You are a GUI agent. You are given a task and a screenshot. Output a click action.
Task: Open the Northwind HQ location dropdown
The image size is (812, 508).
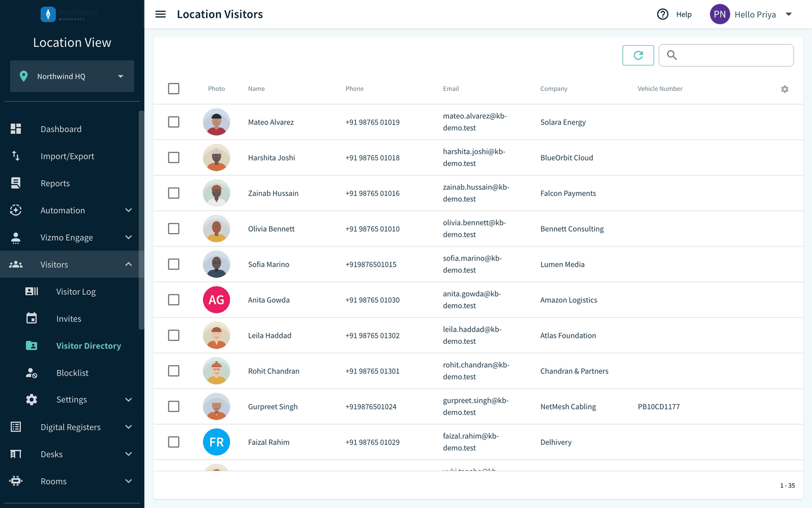tap(72, 76)
